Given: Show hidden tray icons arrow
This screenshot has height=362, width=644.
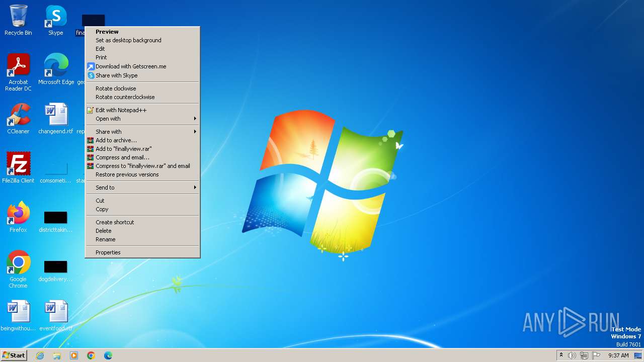Looking at the screenshot, I should click(x=561, y=355).
